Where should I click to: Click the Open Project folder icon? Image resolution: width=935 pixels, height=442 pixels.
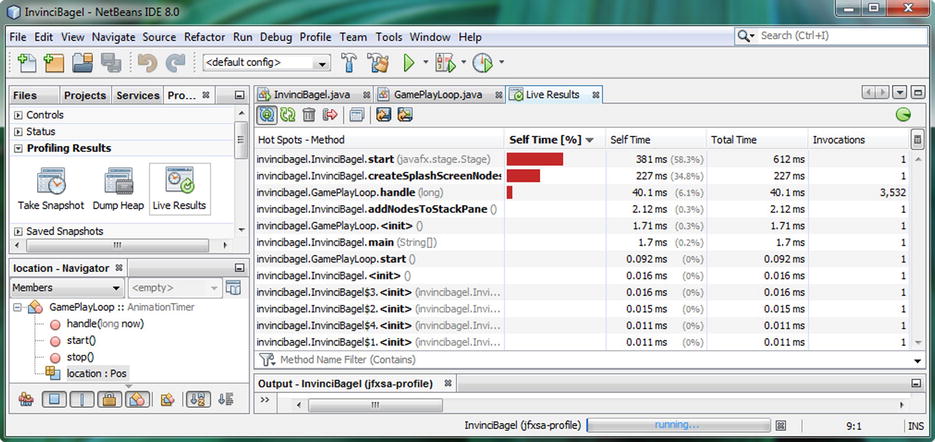[x=82, y=62]
